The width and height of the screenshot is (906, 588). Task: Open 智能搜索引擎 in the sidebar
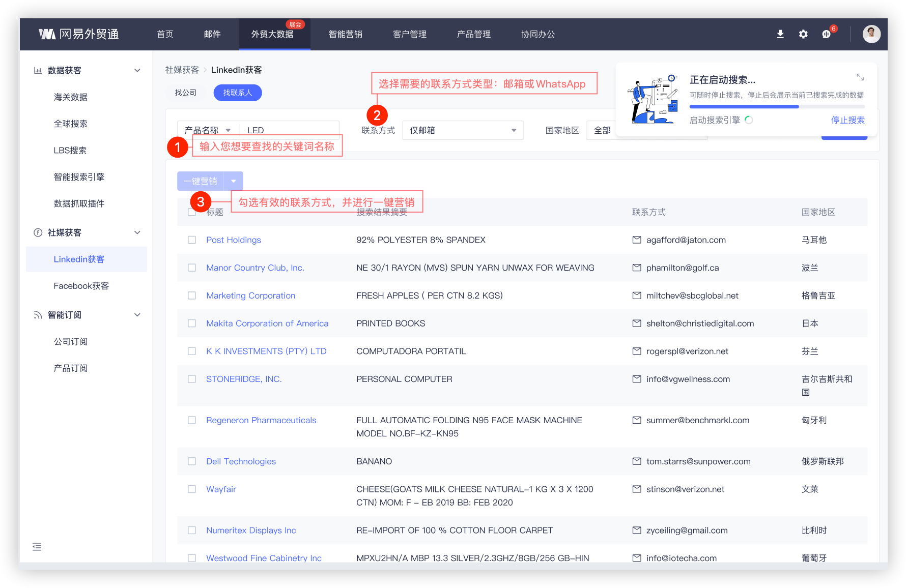pos(79,177)
